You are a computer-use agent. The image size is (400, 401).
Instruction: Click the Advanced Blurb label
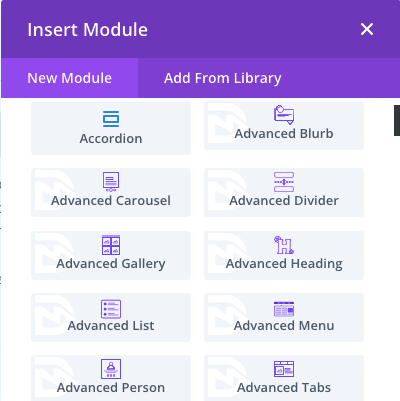point(284,134)
